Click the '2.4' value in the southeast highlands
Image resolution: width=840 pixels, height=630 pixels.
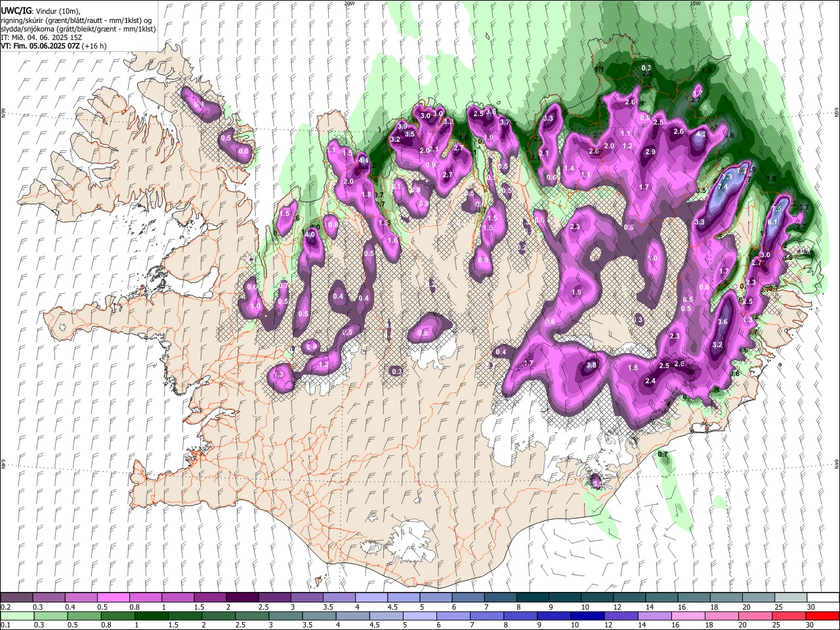651,381
